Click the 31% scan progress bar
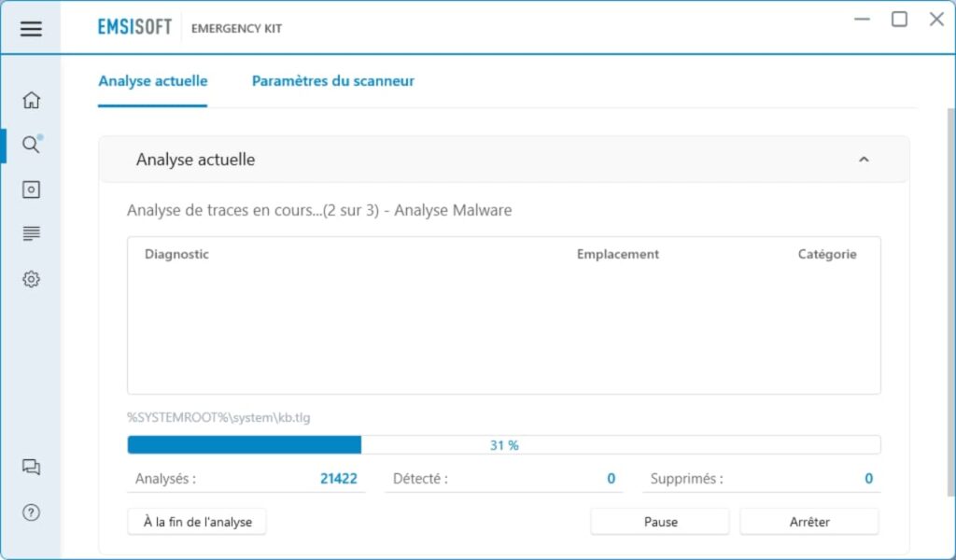 coord(504,444)
